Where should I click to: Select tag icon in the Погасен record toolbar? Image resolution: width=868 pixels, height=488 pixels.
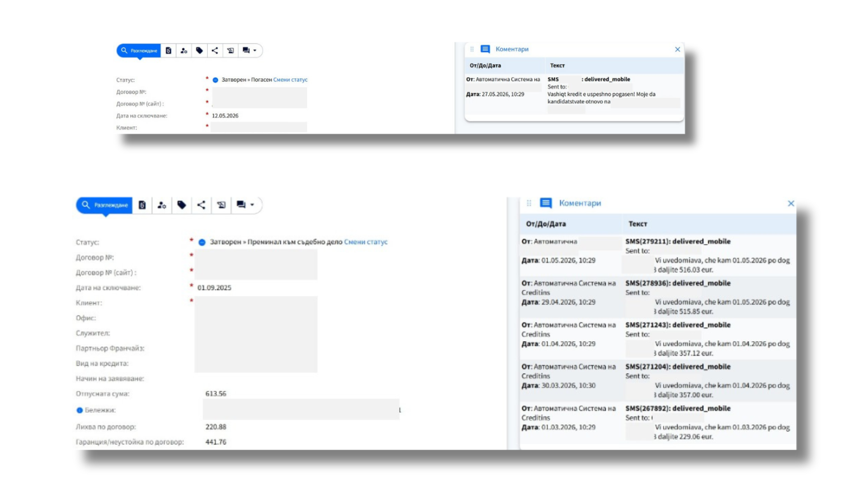point(199,51)
